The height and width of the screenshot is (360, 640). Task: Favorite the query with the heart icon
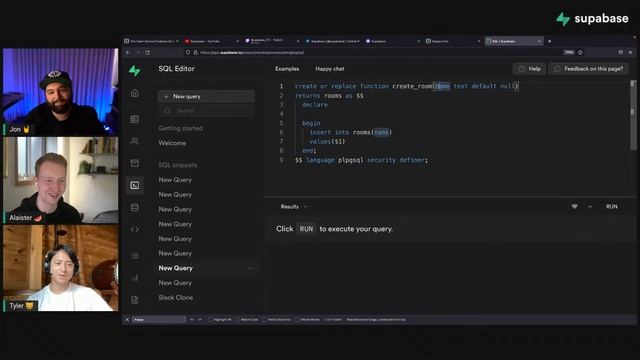tap(575, 207)
